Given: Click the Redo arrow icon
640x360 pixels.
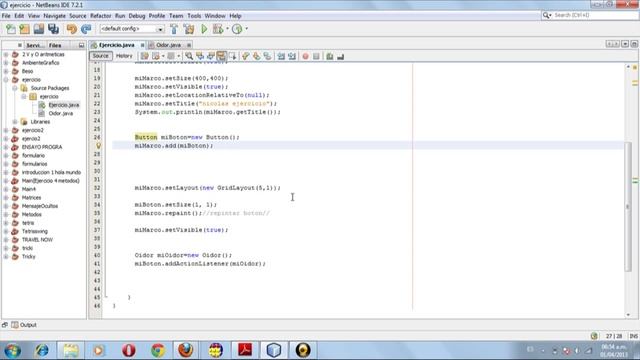Looking at the screenshot, I should [86, 29].
